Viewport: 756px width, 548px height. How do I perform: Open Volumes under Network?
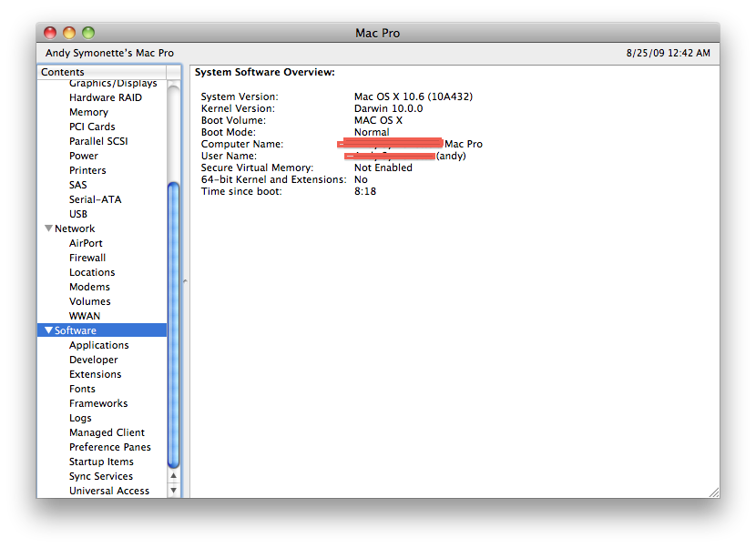pos(89,301)
